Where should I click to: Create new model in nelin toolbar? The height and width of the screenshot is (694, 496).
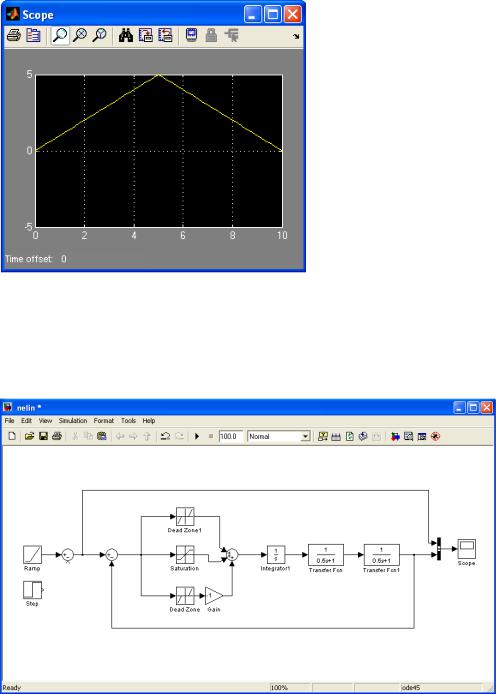[x=12, y=436]
